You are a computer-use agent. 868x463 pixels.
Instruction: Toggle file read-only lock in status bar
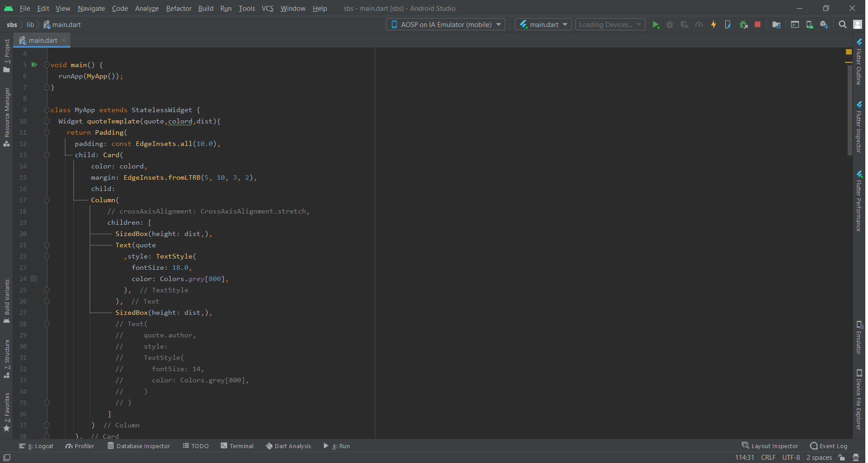[x=841, y=458]
